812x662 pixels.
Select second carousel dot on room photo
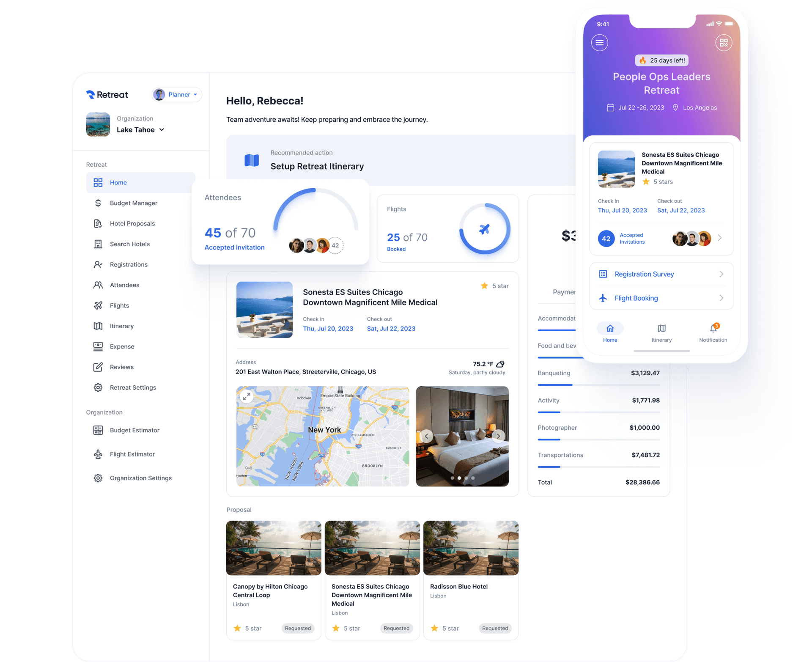pyautogui.click(x=459, y=478)
